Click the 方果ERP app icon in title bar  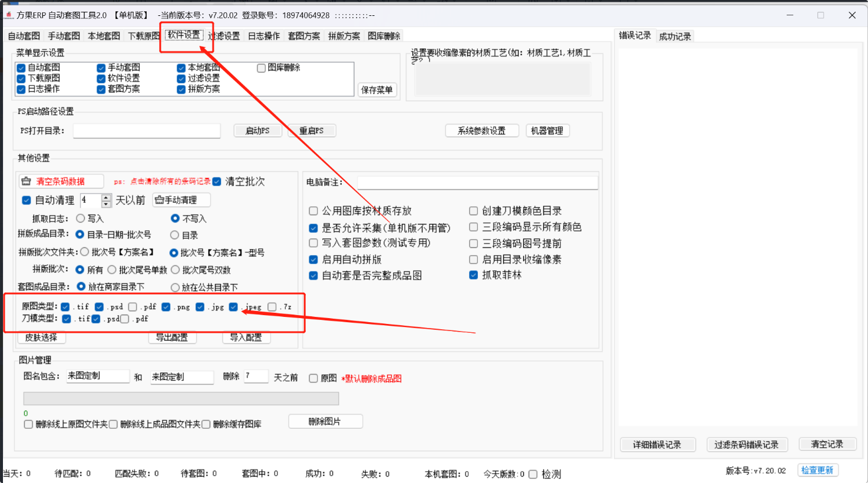[x=9, y=15]
